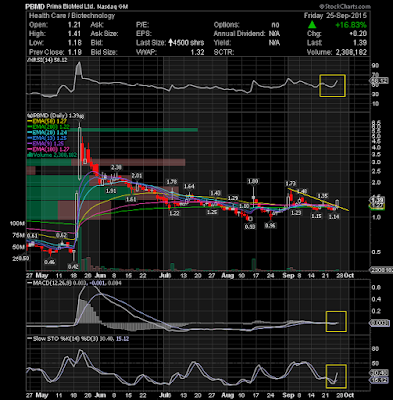Click the 0.46 price low annotation

tap(49, 262)
